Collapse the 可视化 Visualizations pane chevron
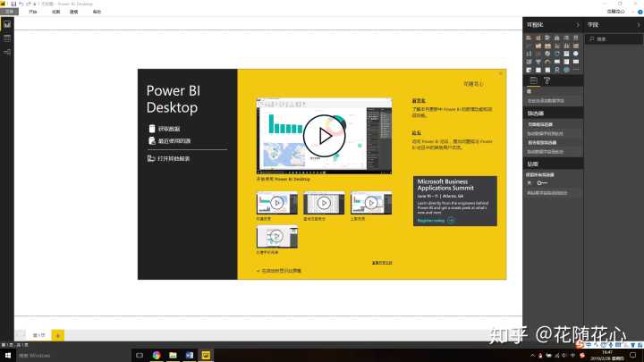The height and width of the screenshot is (362, 644). click(x=578, y=25)
